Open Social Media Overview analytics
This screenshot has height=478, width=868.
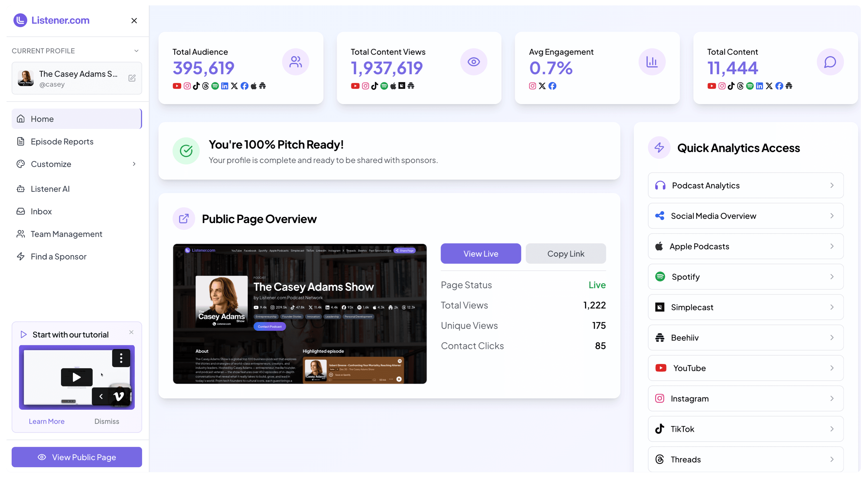(746, 216)
